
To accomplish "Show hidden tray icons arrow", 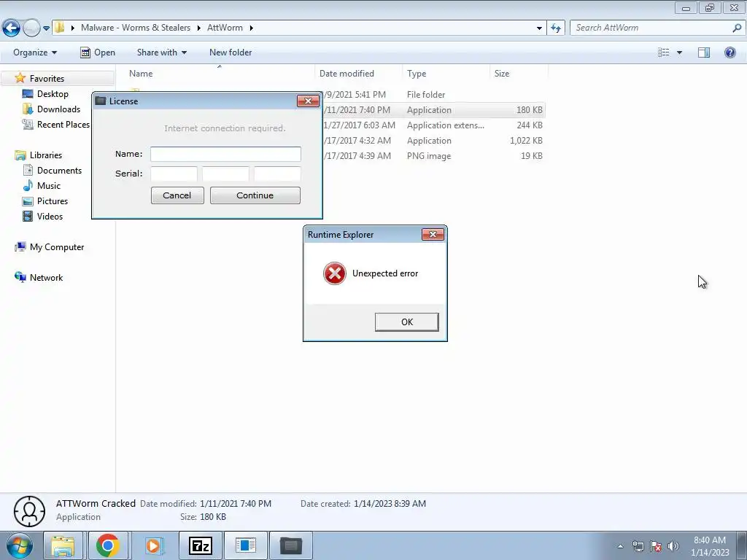I will [x=620, y=546].
